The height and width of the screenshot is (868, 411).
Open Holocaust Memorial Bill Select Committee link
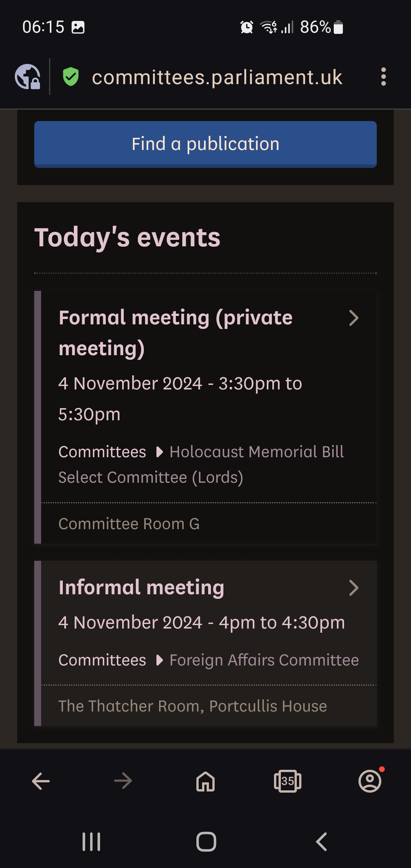[201, 464]
